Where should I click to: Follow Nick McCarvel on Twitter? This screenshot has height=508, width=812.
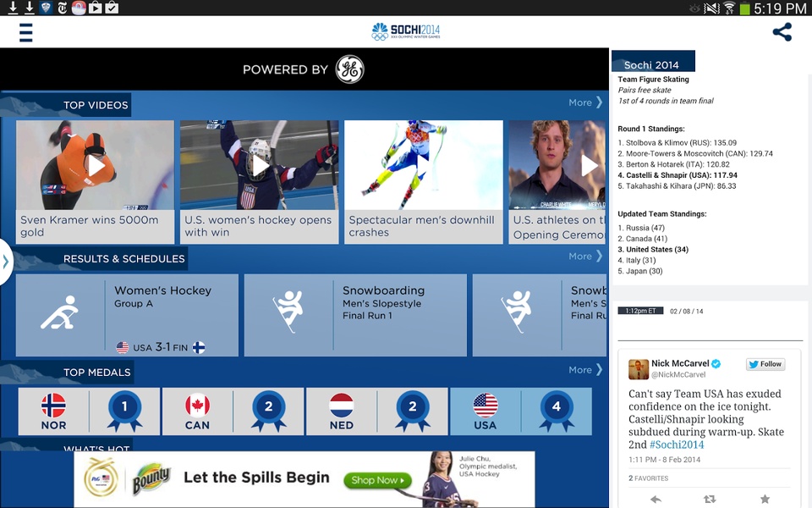[765, 364]
